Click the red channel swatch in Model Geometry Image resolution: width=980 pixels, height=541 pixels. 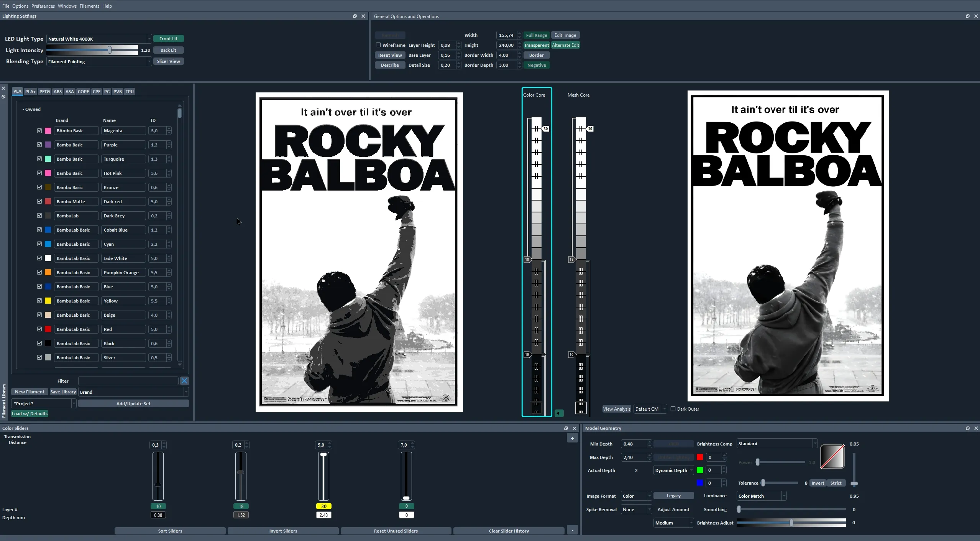point(700,457)
